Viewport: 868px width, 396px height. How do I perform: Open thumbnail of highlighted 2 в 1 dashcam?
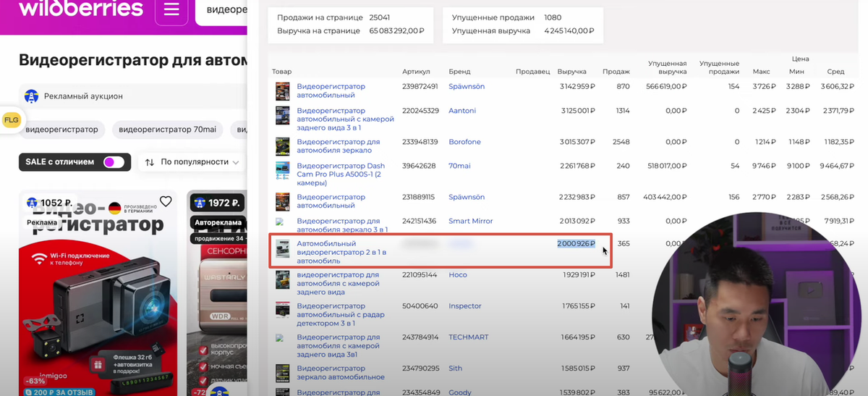click(282, 248)
